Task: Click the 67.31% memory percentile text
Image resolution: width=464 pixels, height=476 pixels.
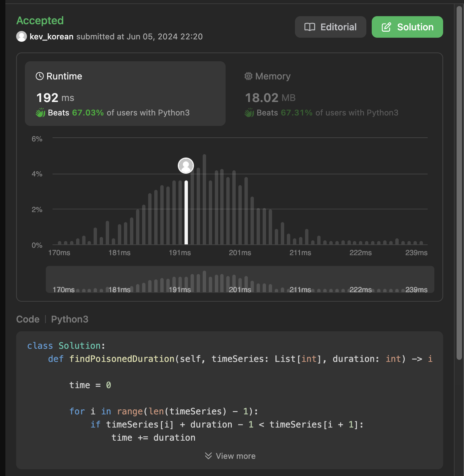Action: pyautogui.click(x=297, y=112)
